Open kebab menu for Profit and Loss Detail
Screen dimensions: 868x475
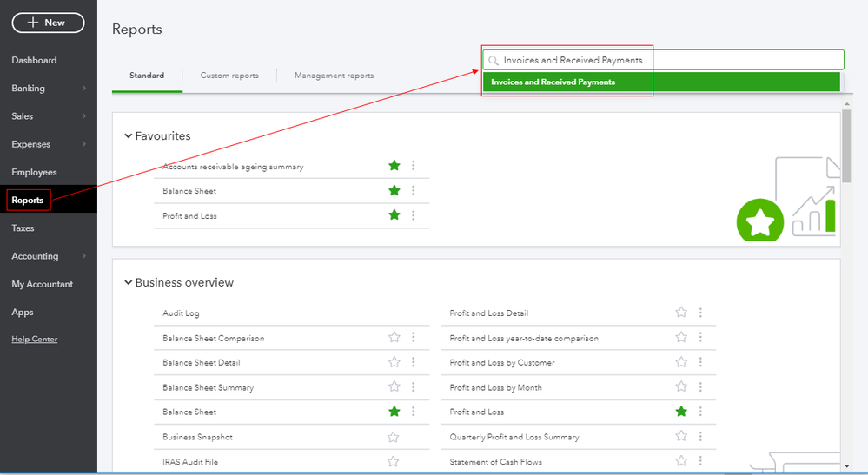click(x=700, y=313)
